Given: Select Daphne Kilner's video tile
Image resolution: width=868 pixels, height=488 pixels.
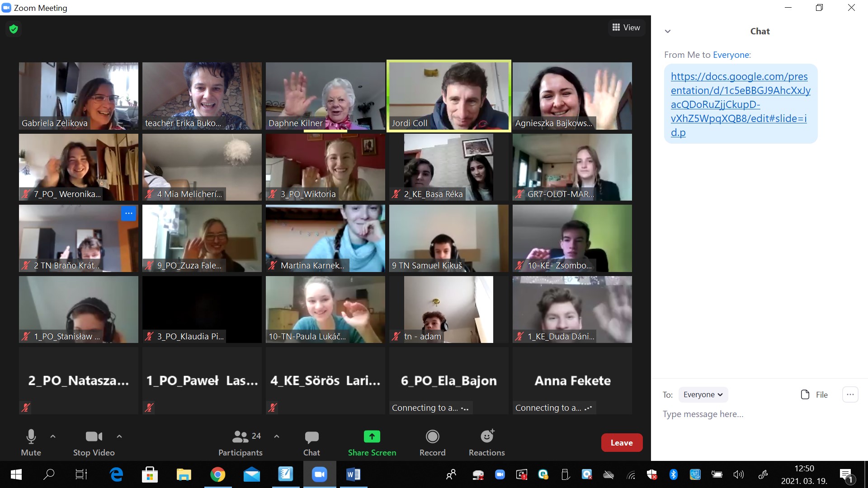Looking at the screenshot, I should point(325,96).
